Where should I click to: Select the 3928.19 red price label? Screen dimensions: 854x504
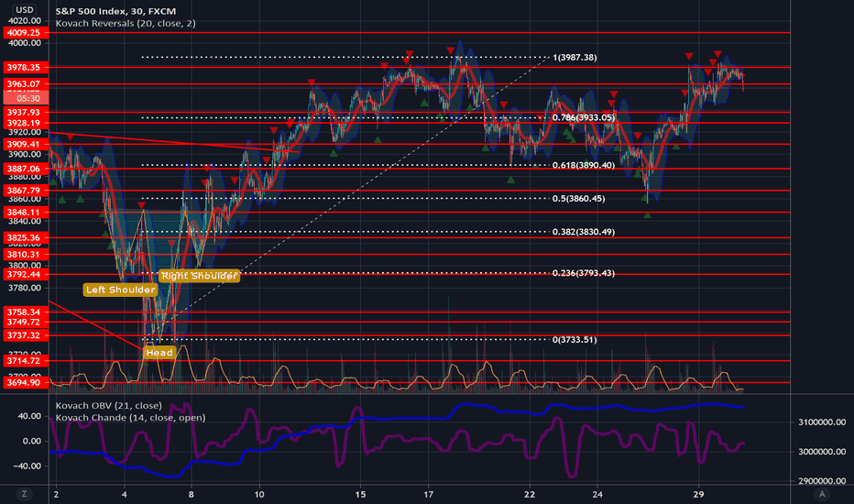coord(26,123)
